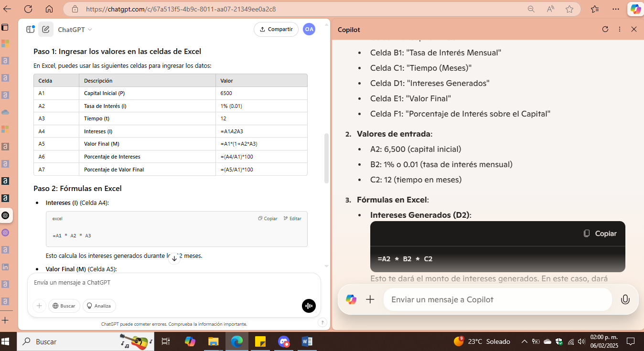Click the Compartir share button
Screen dimensions: 644x351
(x=276, y=29)
